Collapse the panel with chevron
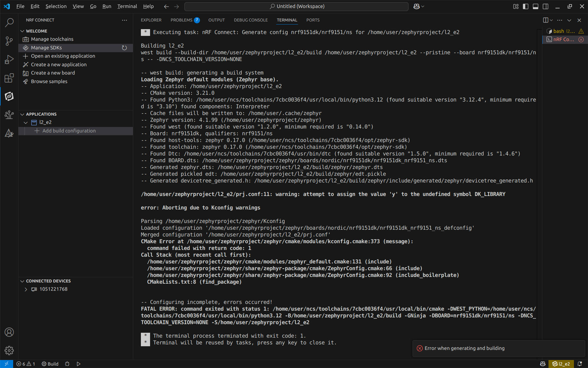The height and width of the screenshot is (368, 588). 569,20
